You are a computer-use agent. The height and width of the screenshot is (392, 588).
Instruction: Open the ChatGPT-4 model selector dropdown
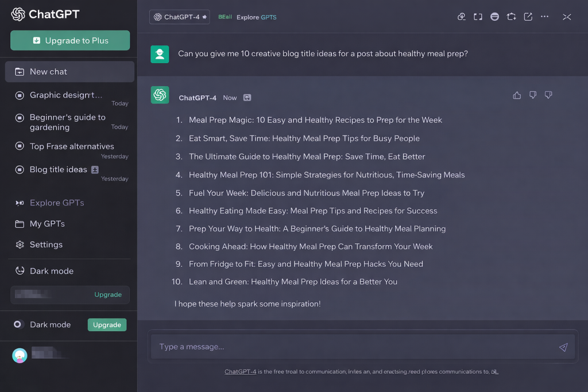180,17
